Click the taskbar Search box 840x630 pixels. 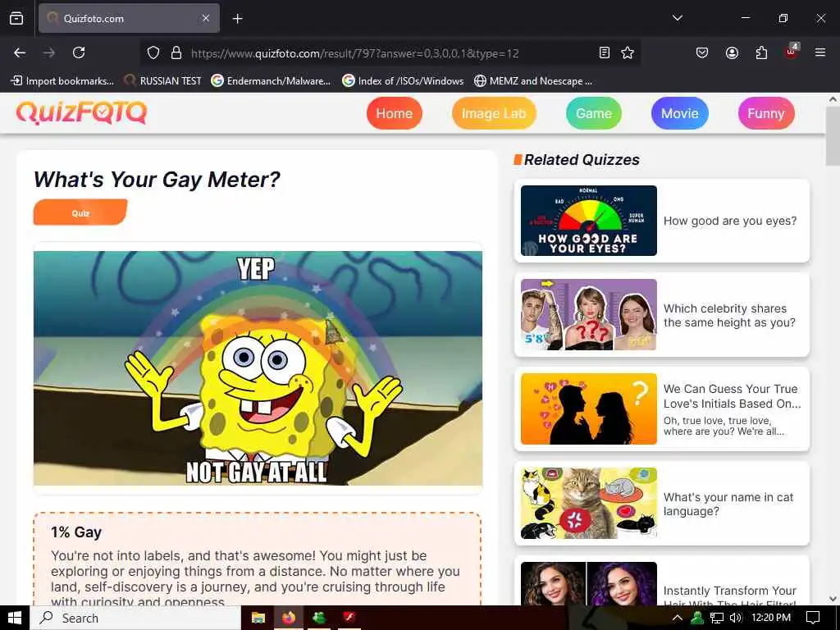coord(135,618)
